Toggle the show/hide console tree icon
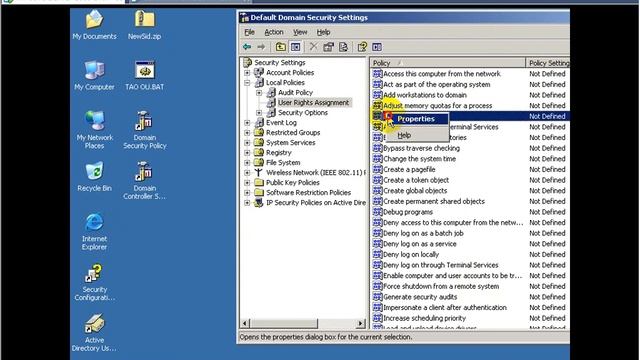This screenshot has height=360, width=640. [296, 47]
